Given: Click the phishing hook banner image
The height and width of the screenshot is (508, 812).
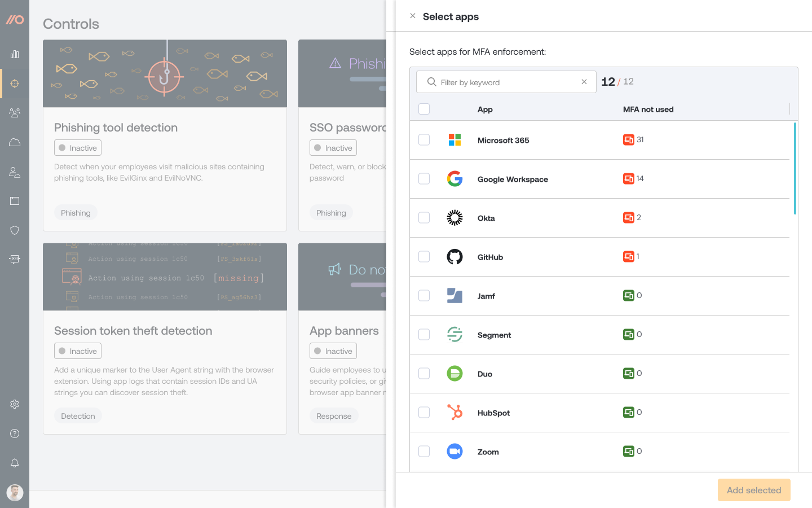Looking at the screenshot, I should click(165, 73).
